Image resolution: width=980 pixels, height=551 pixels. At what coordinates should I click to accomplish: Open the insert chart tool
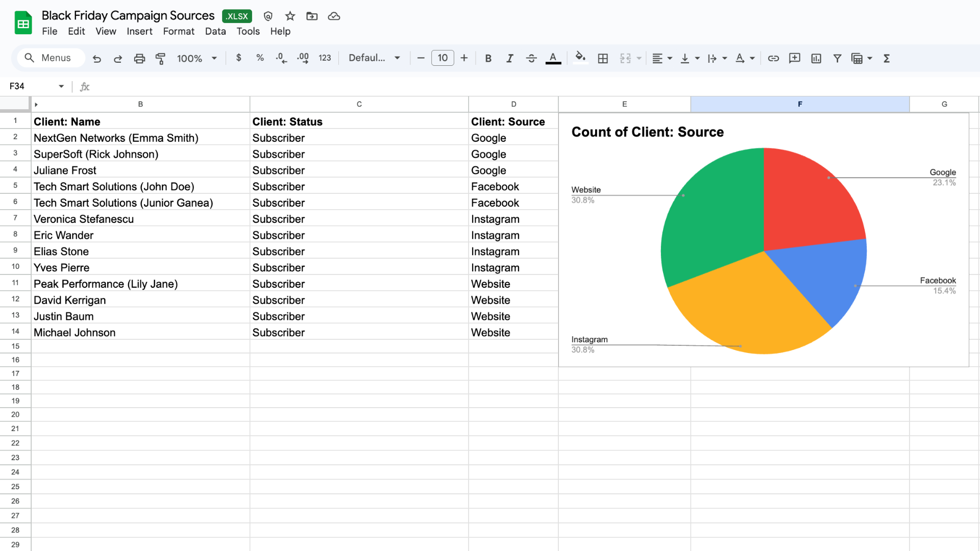pyautogui.click(x=815, y=58)
